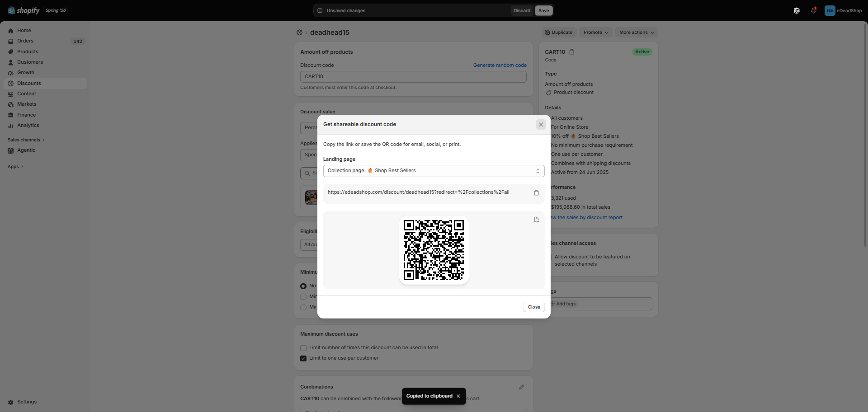Copy the shareable discount link clipboard icon
The height and width of the screenshot is (412, 868).
coord(536,193)
